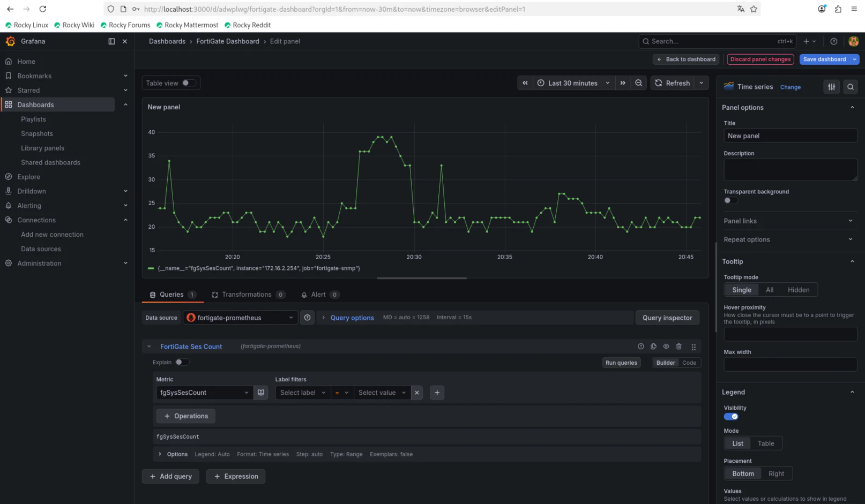The width and height of the screenshot is (865, 504).
Task: Set legend mode to Table
Action: pyautogui.click(x=766, y=443)
